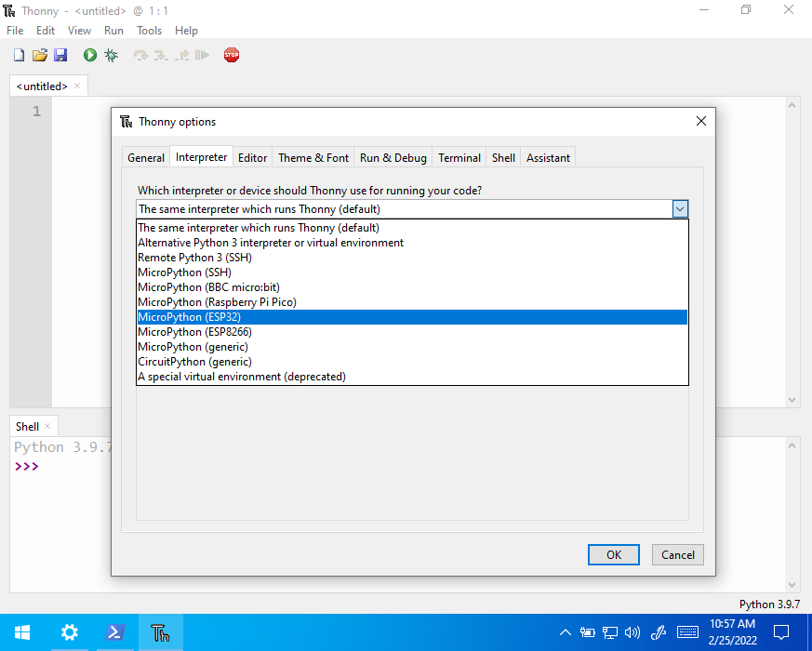Viewport: 812px width, 651px height.
Task: Switch to the General options tab
Action: coord(146,157)
